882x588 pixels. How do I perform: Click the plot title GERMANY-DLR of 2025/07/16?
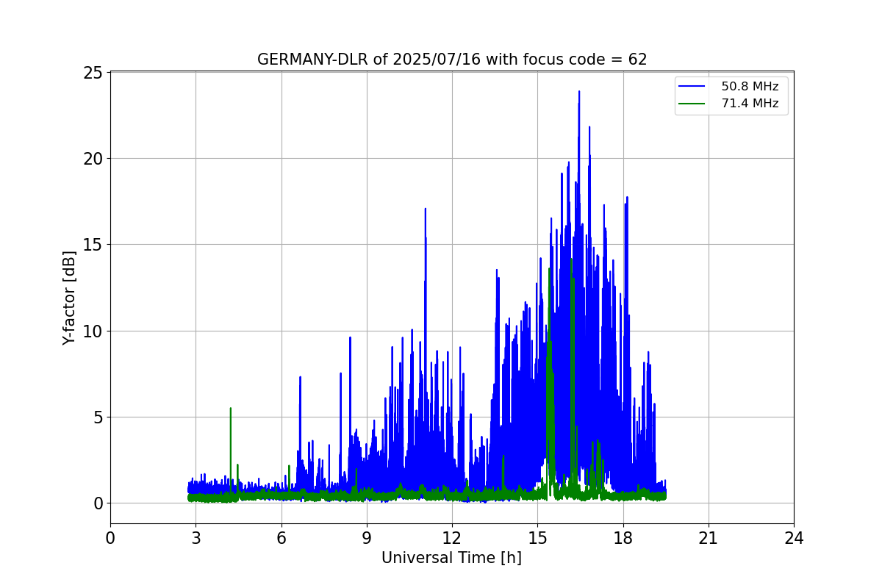(452, 60)
